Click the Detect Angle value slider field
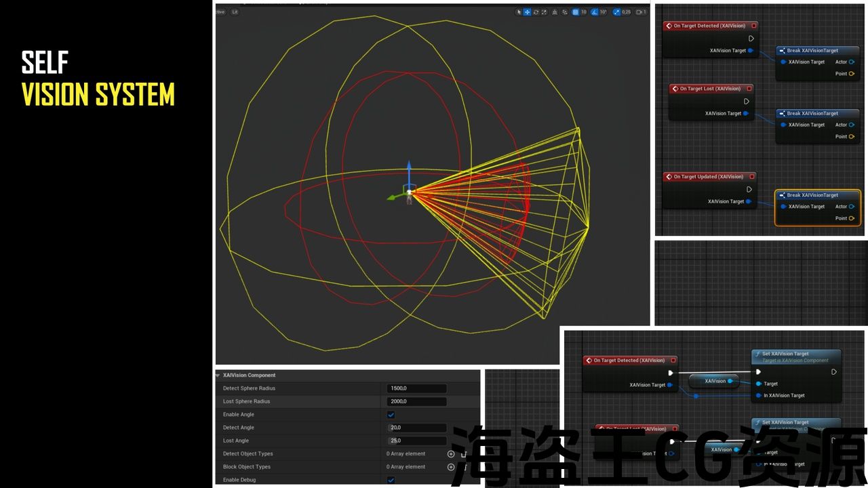Image resolution: width=868 pixels, height=488 pixels. point(417,428)
